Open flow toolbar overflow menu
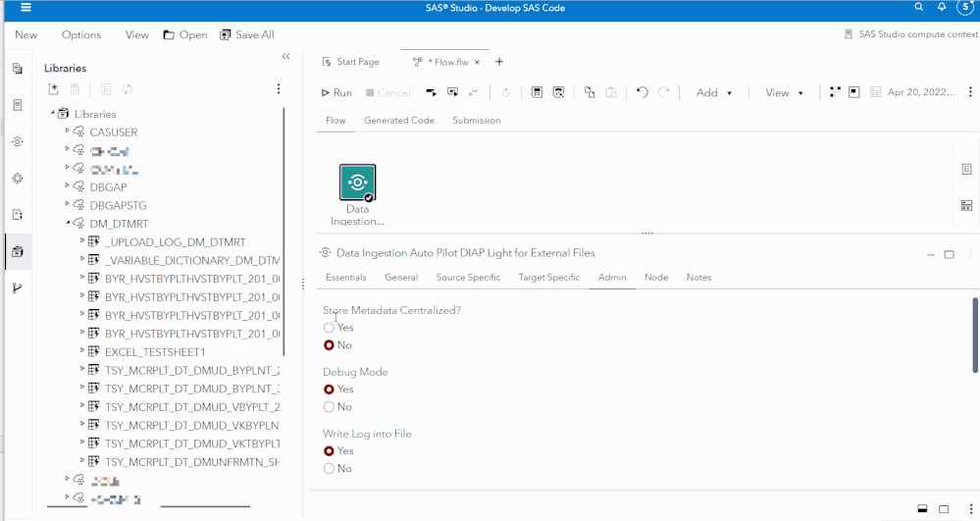Image resolution: width=980 pixels, height=521 pixels. tap(970, 92)
